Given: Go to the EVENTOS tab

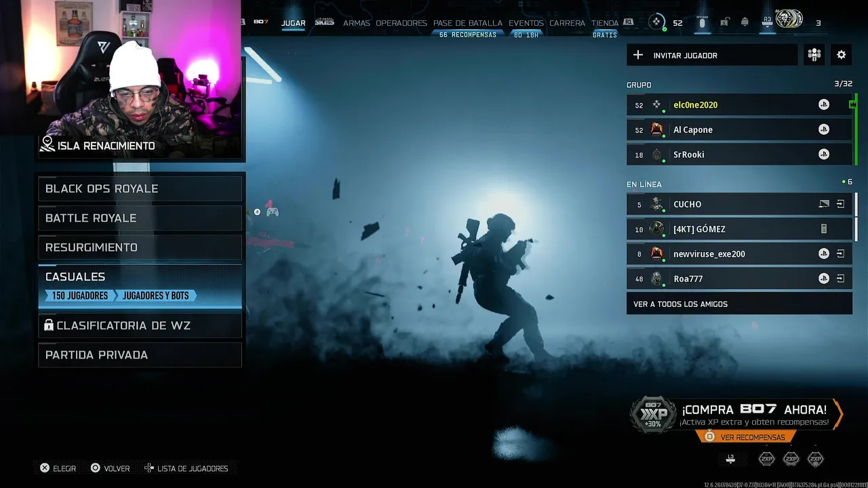Looking at the screenshot, I should point(526,23).
